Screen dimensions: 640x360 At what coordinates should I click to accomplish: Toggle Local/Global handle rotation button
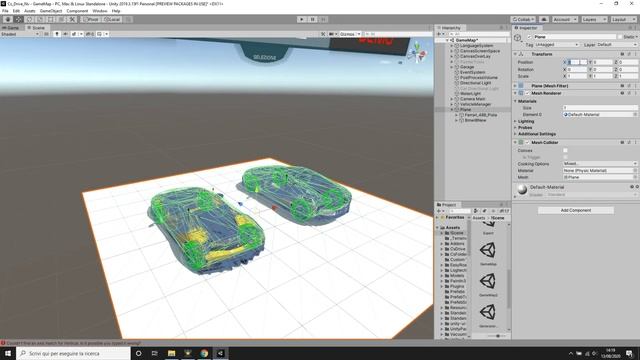[x=112, y=19]
